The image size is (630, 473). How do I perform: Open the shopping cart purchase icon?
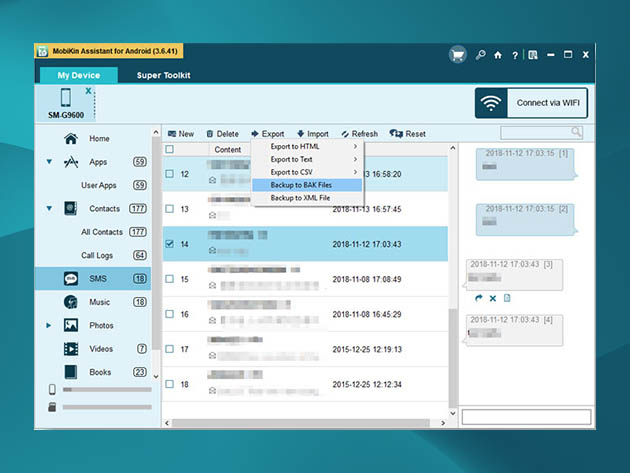[x=458, y=55]
